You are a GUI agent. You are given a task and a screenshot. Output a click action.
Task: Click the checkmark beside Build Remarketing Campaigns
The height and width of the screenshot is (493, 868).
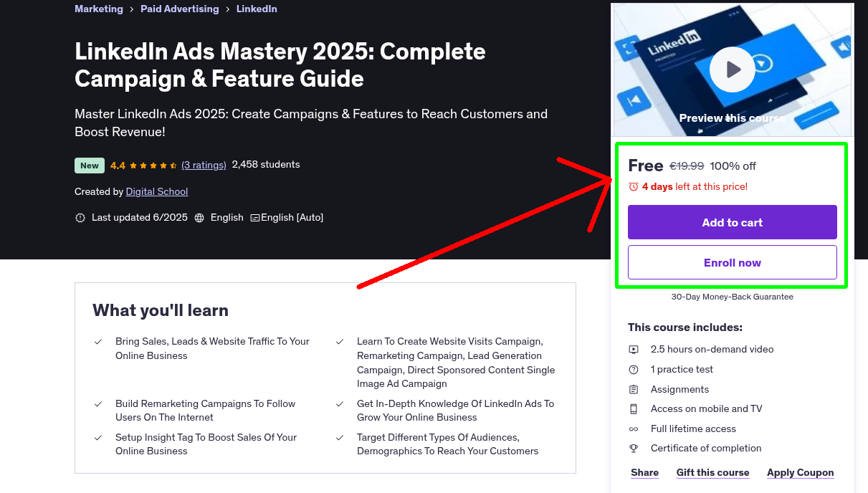98,404
